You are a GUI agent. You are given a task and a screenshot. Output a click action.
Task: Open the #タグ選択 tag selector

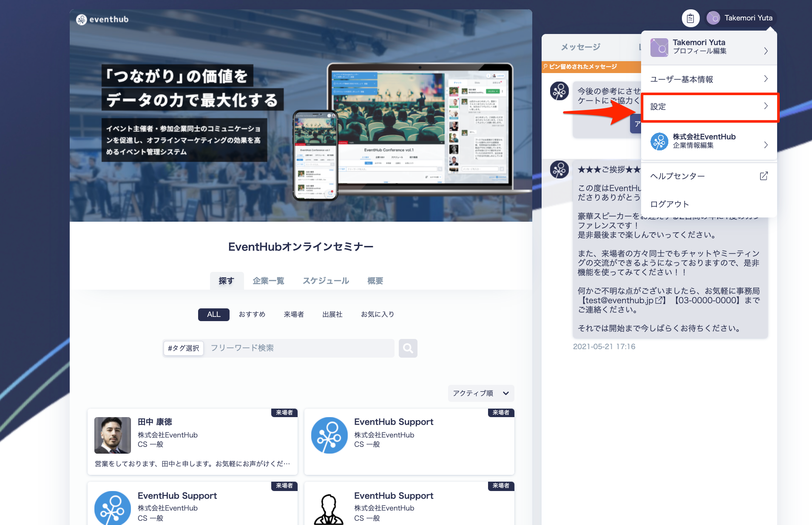click(184, 348)
